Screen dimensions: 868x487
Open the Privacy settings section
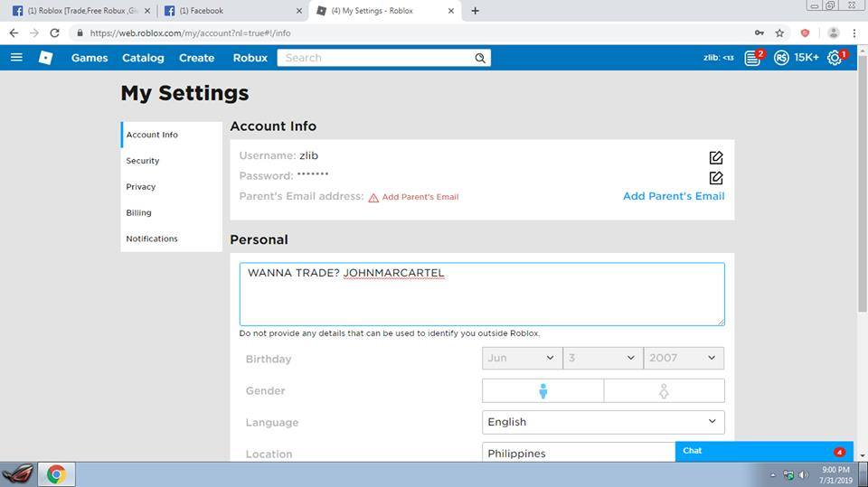[x=171, y=186]
